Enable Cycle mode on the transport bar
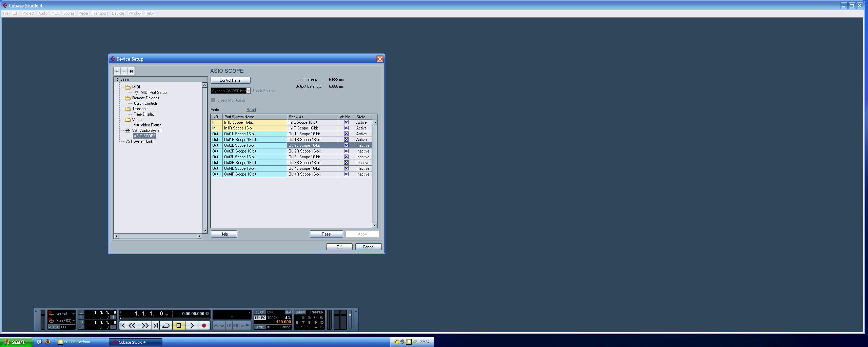The image size is (868, 347). [165, 325]
